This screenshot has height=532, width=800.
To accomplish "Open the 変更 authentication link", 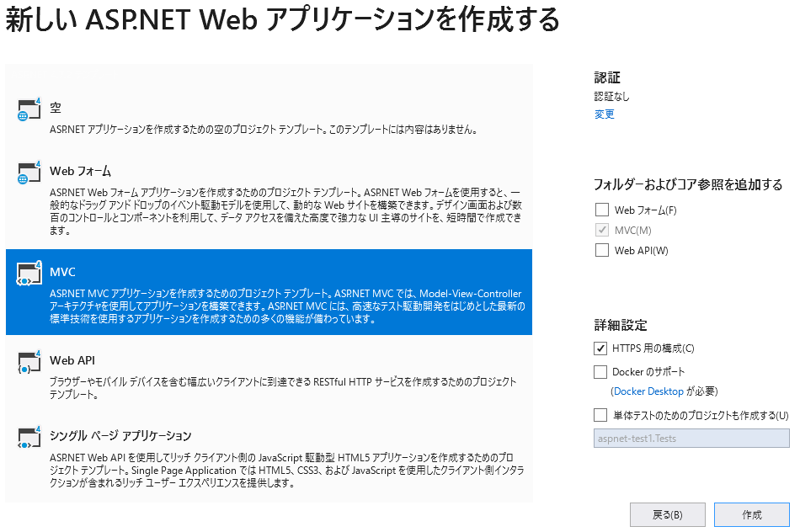I will click(604, 114).
